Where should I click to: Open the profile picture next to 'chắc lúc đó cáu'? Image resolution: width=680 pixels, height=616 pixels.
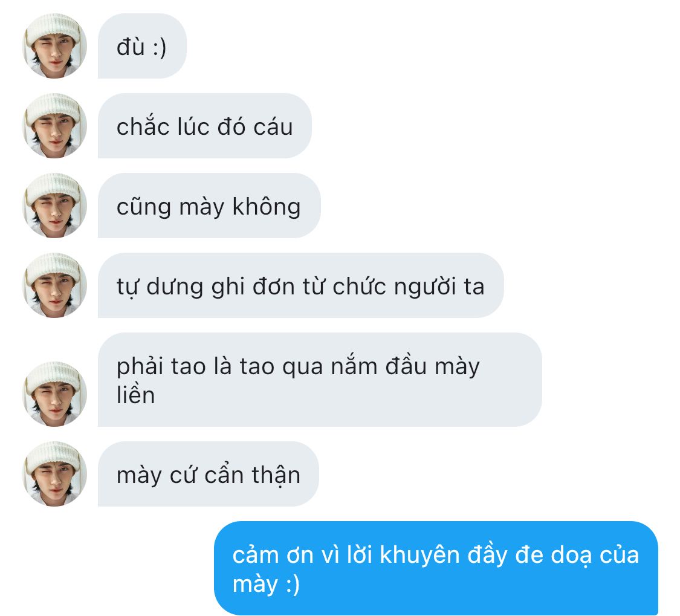click(x=54, y=126)
